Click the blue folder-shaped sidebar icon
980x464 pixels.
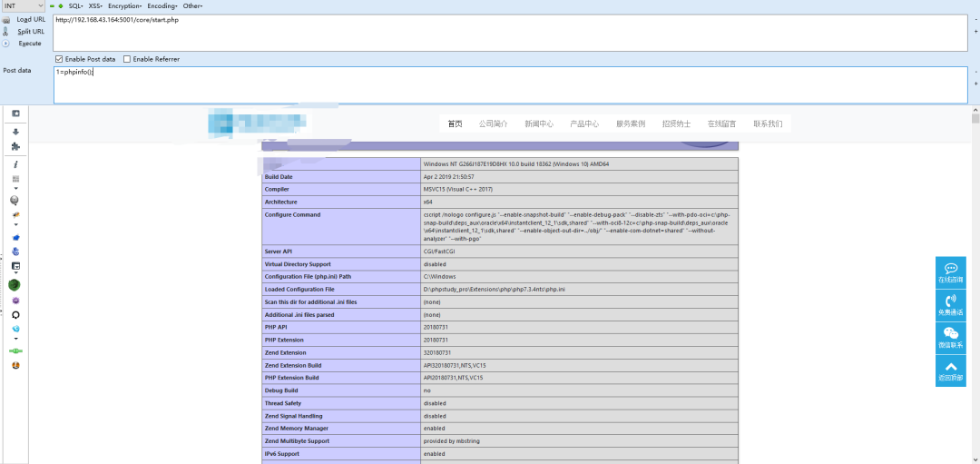(15, 237)
